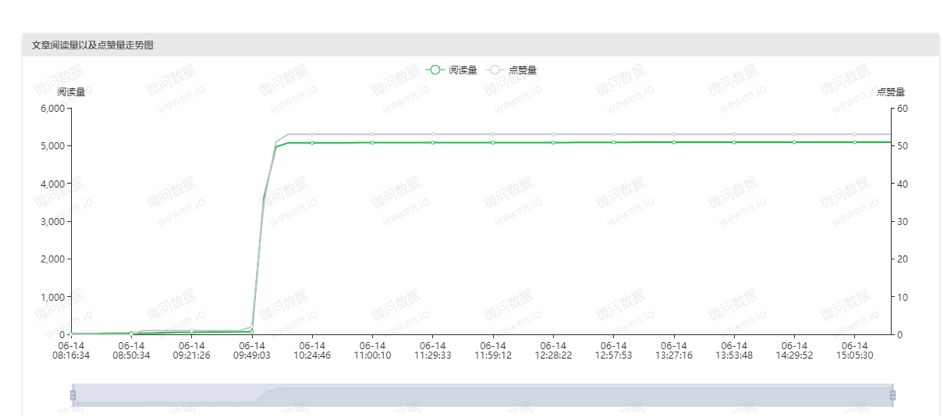The height and width of the screenshot is (416, 943).
Task: Click the 文章阅读量以及点赞量走势图 panel header
Action: coord(481,45)
